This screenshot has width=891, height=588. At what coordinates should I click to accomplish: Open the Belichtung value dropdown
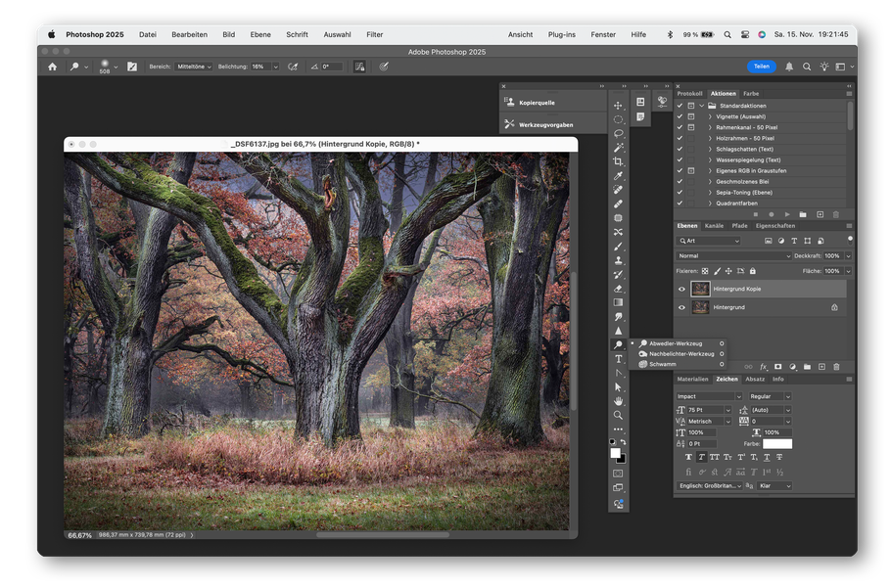click(x=275, y=67)
